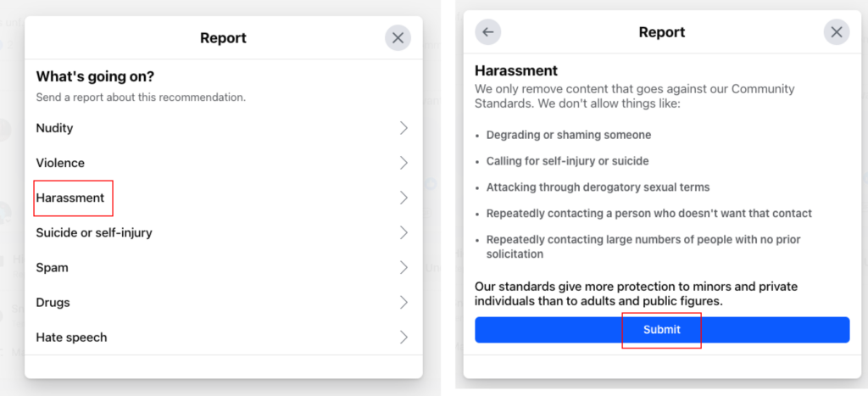Pick Suicide or self-injury option

pos(94,232)
